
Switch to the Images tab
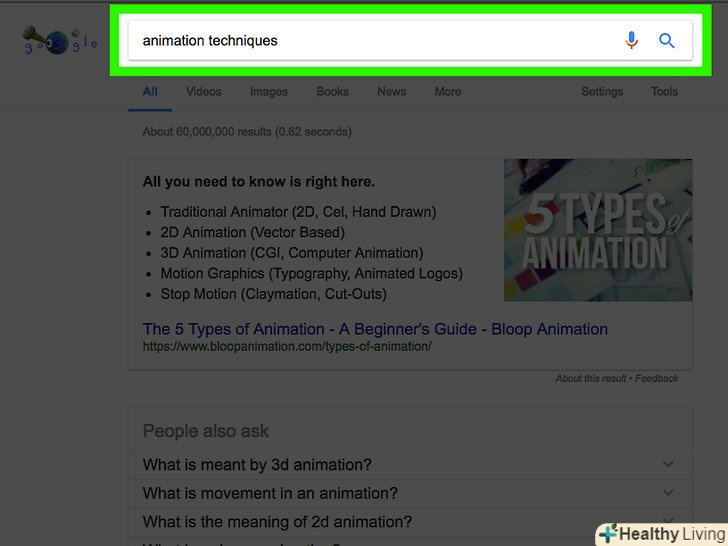269,92
